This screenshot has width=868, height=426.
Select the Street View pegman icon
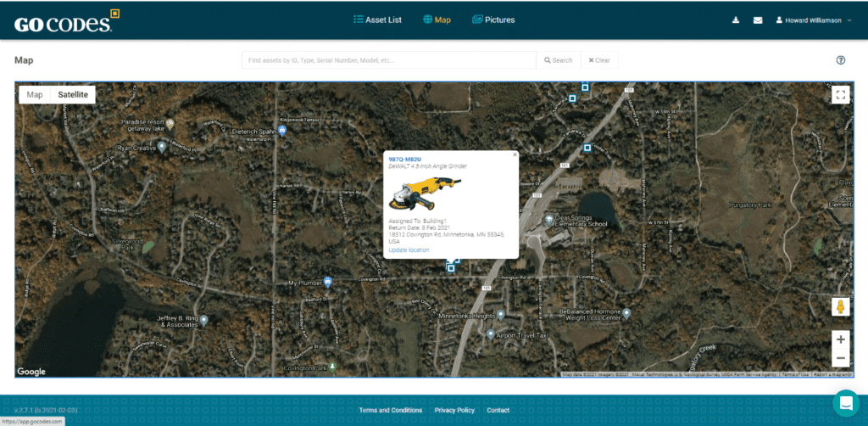[840, 306]
